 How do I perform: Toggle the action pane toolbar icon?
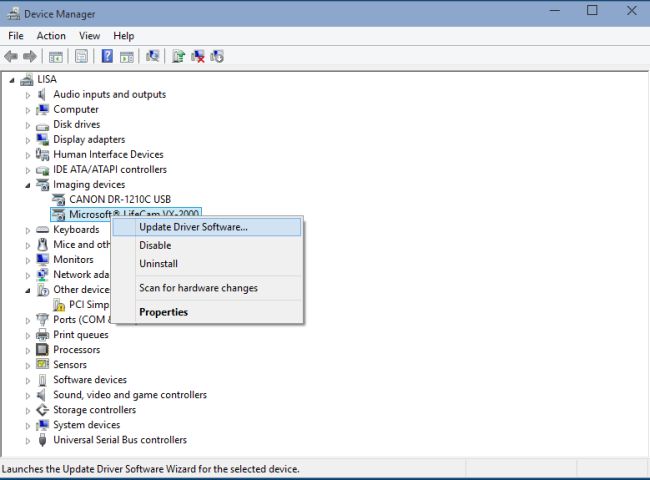tap(127, 56)
